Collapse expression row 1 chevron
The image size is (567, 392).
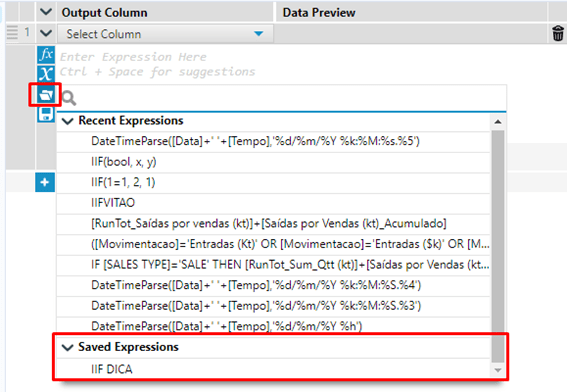pyautogui.click(x=46, y=33)
